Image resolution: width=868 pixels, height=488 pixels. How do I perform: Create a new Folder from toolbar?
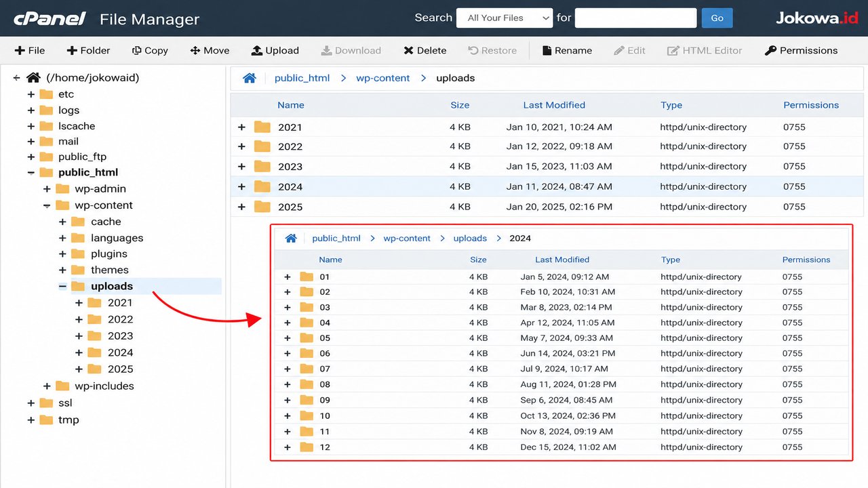(x=88, y=50)
